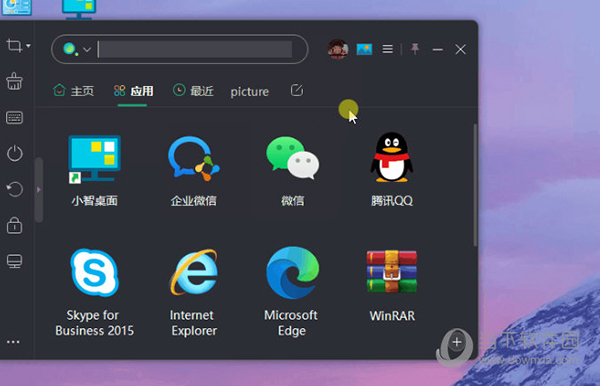Open WinRAR
Screen dimensions: 600x386
(x=392, y=286)
